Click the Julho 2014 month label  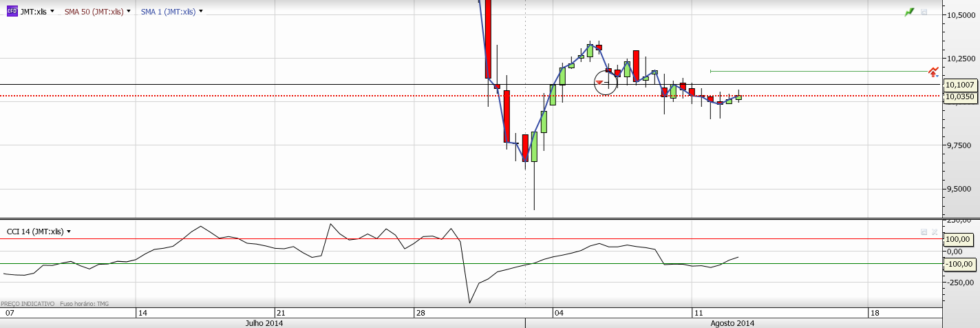tap(264, 322)
